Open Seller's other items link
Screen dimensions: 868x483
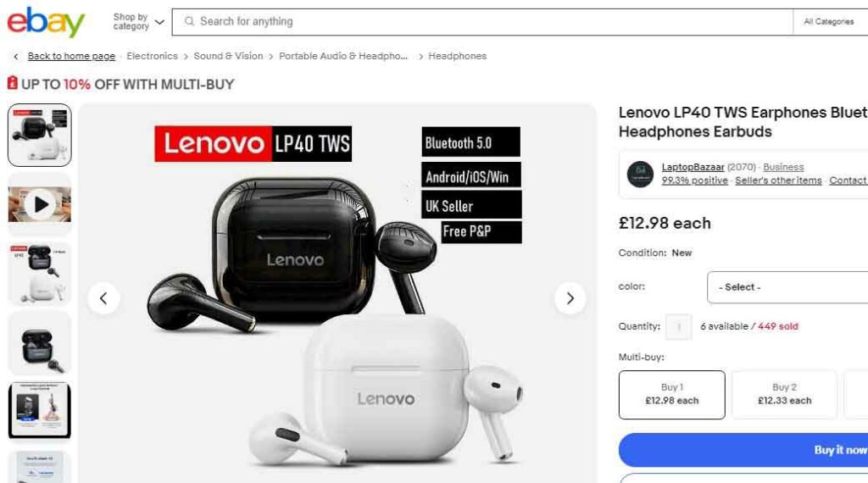pyautogui.click(x=778, y=180)
